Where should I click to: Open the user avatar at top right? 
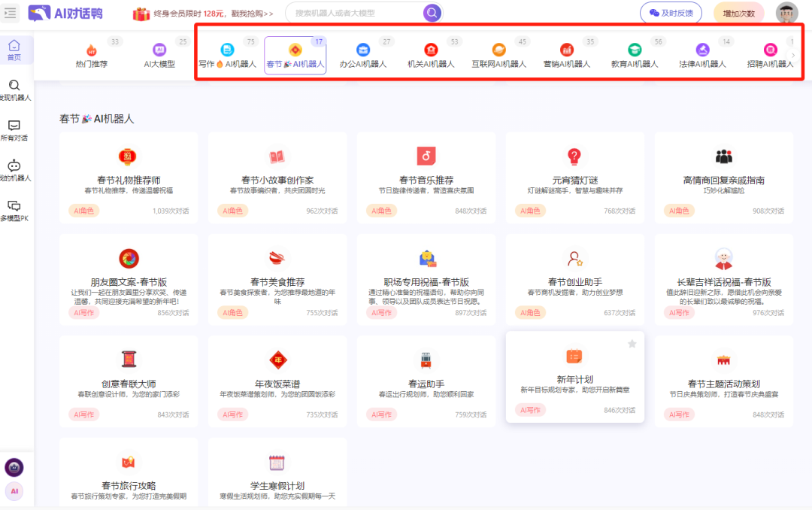point(786,13)
